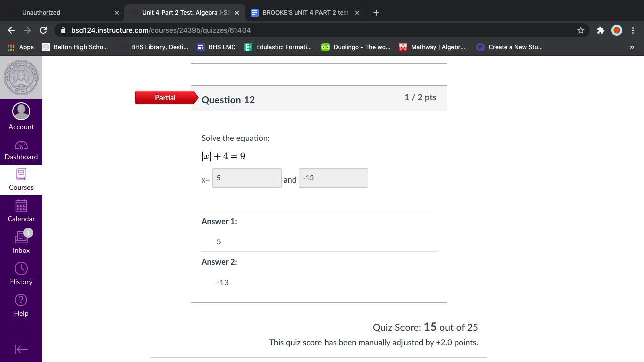Screen dimensions: 644x362
Task: Click the Question 12 heading
Action: click(228, 100)
